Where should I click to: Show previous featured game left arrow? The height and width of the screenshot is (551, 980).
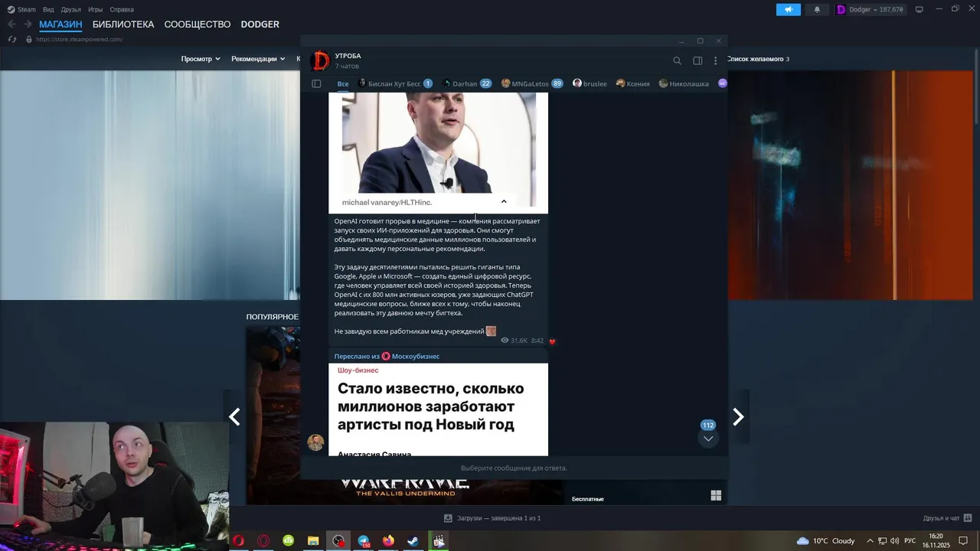pos(235,416)
